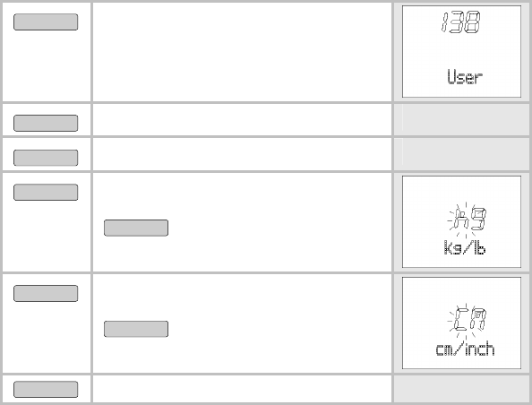Click the User label on the LCD display
The image size is (532, 405).
(465, 77)
